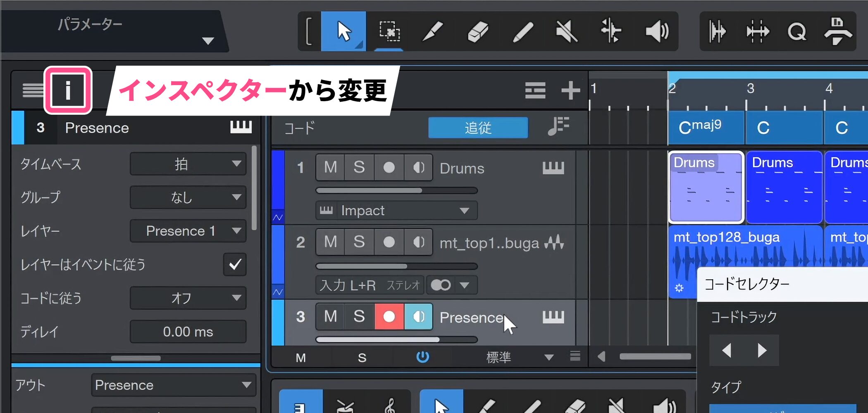Choose the Mute tool in the top toolbar
Viewport: 868px width, 413px height.
pos(566,31)
